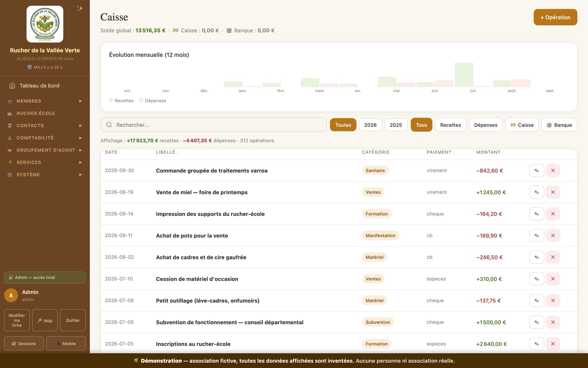Filter by Caisse account
The height and width of the screenshot is (368, 588).
tap(522, 125)
